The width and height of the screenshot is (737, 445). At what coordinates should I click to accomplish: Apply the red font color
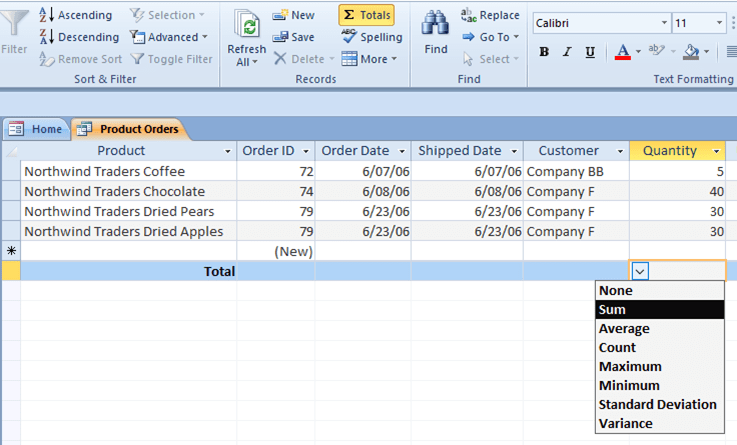(x=623, y=52)
